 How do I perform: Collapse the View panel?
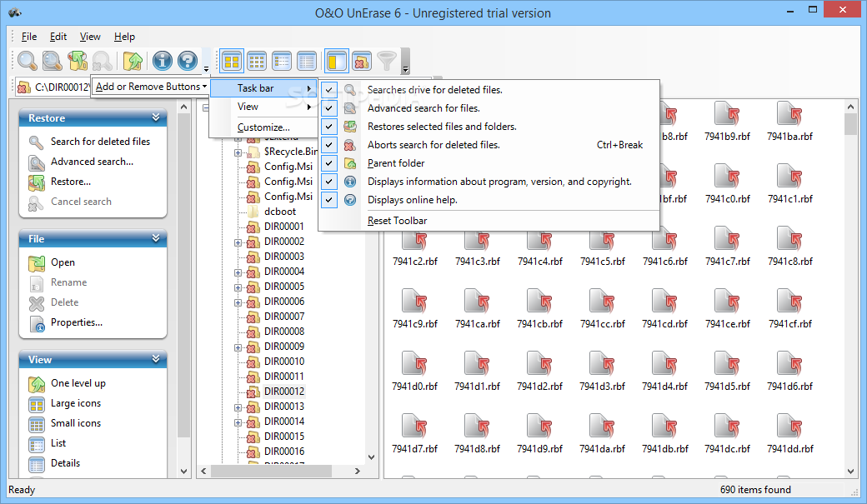coord(156,359)
